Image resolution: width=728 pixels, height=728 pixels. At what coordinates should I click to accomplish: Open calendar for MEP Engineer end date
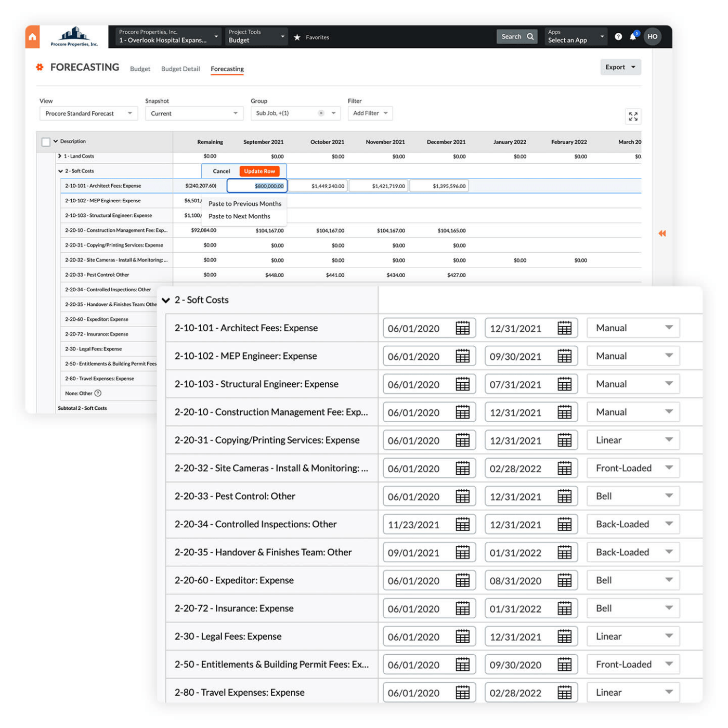pyautogui.click(x=564, y=356)
